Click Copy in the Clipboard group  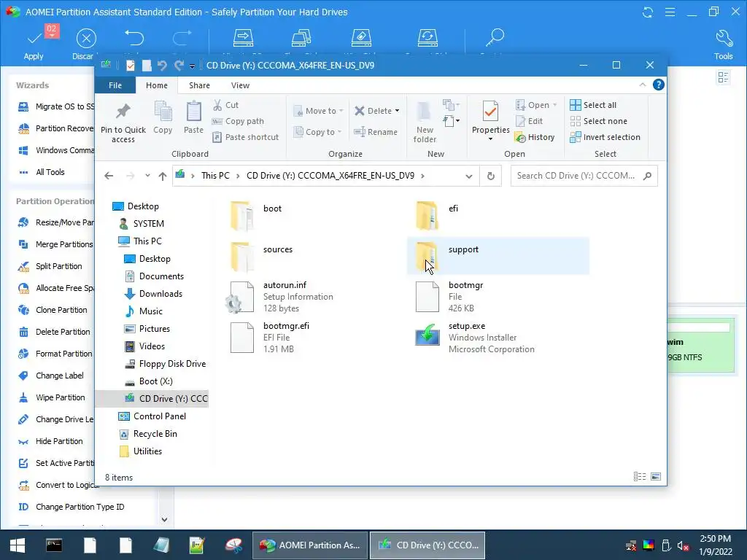pos(163,117)
